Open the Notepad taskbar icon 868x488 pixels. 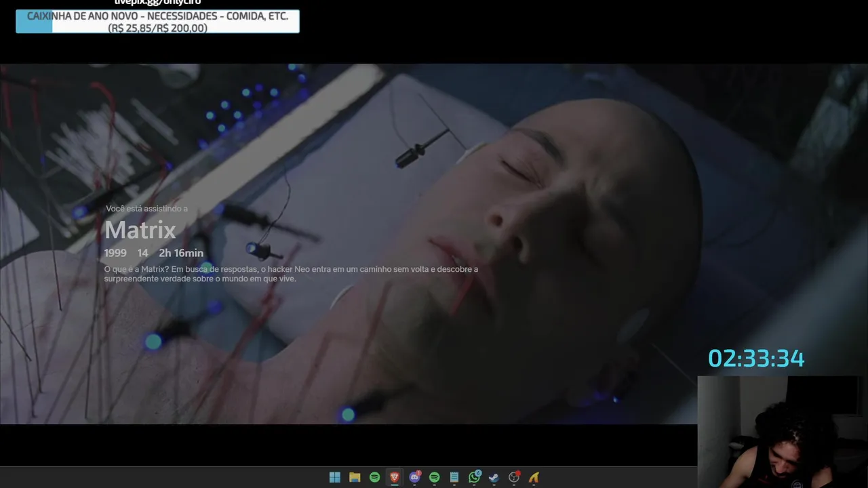click(454, 477)
